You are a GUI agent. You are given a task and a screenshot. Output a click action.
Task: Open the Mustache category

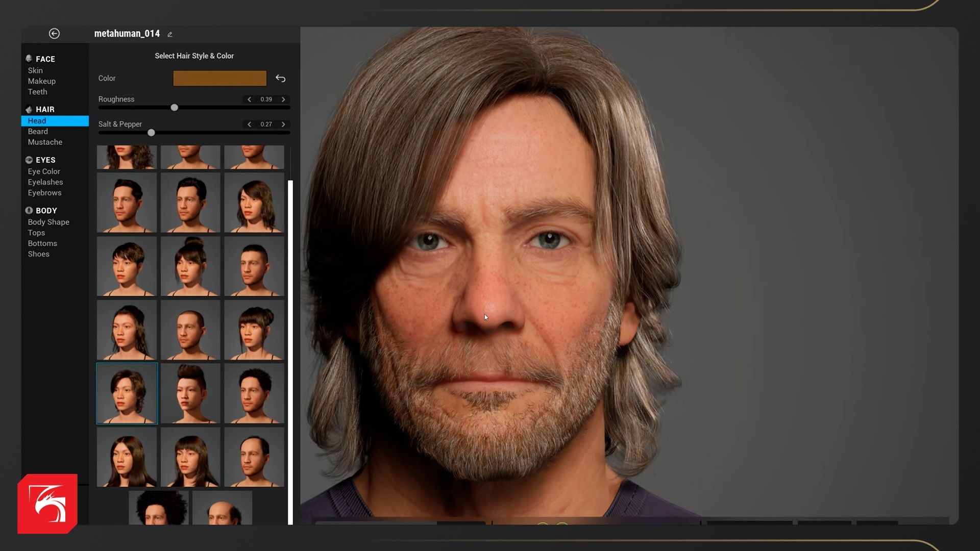click(45, 142)
